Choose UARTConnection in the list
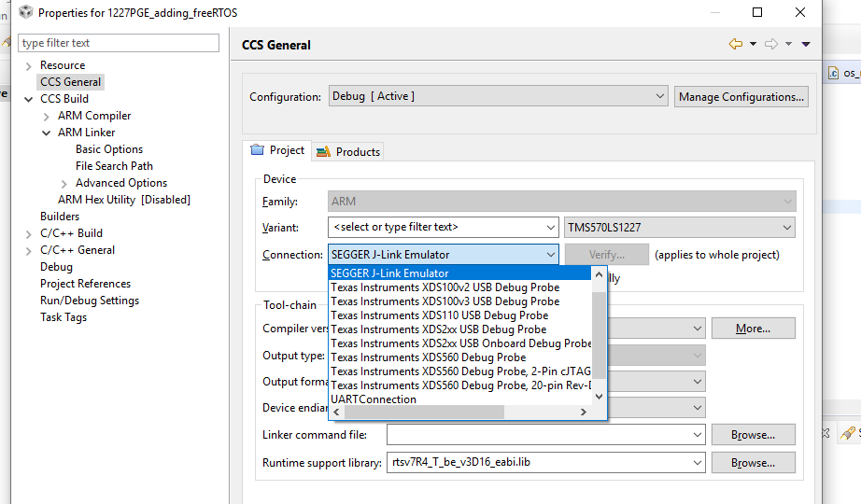Viewport: 861px width, 504px height. 460,399
